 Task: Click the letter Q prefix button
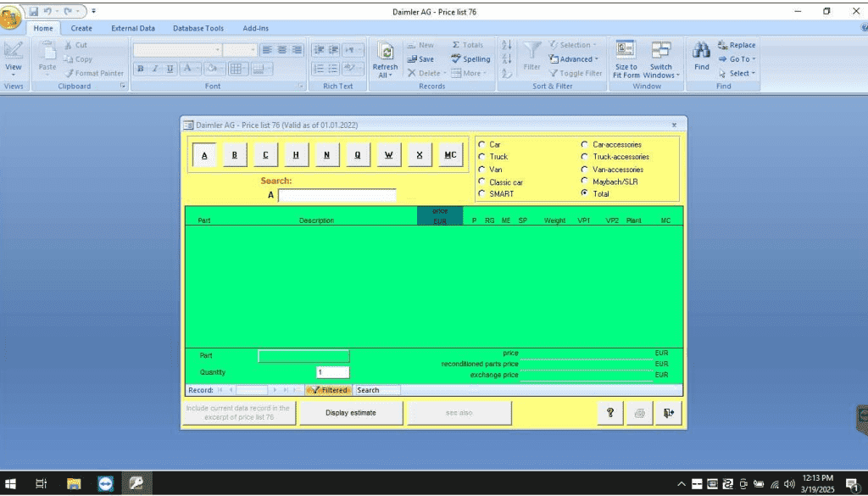(358, 155)
